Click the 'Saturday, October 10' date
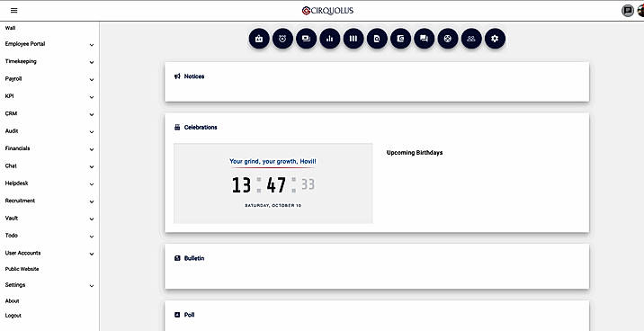The image size is (644, 331). pyautogui.click(x=273, y=205)
